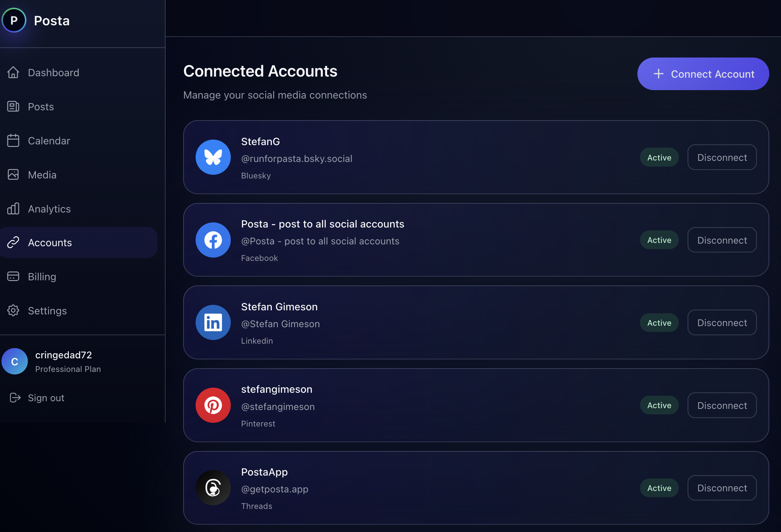Click the PostaApp account name
781x532 pixels.
coord(264,472)
